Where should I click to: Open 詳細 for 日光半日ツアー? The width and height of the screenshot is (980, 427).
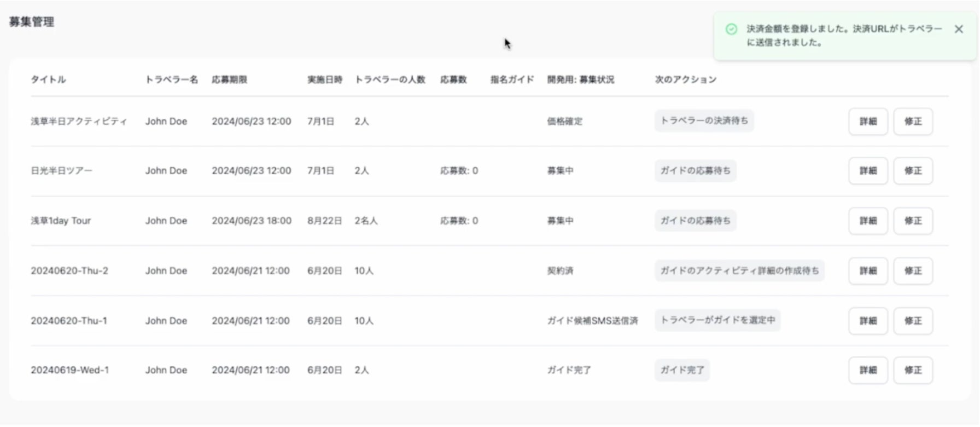point(868,171)
